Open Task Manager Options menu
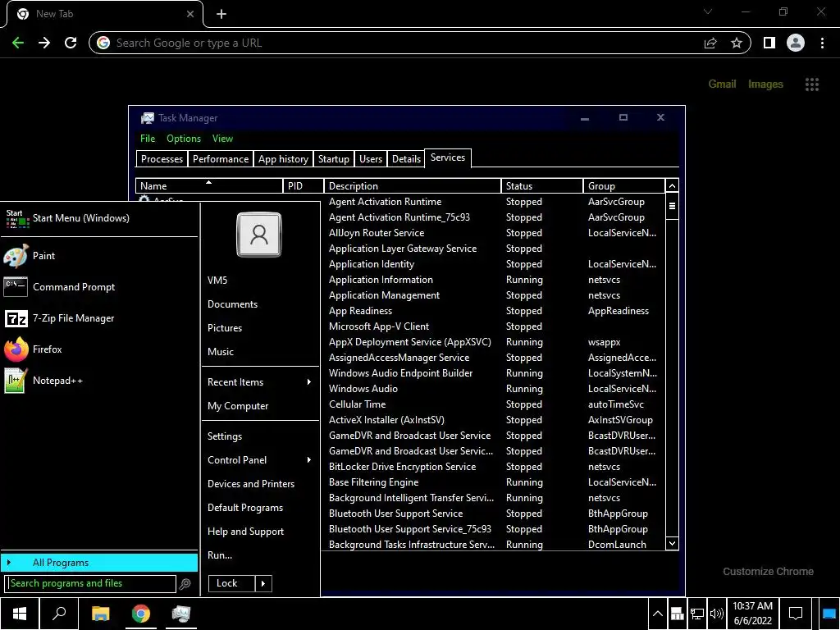 click(x=184, y=138)
